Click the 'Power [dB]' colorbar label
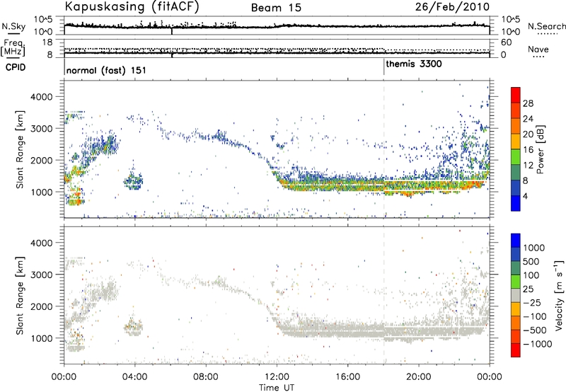Image resolution: width=566 pixels, height=392 pixels. coord(540,149)
